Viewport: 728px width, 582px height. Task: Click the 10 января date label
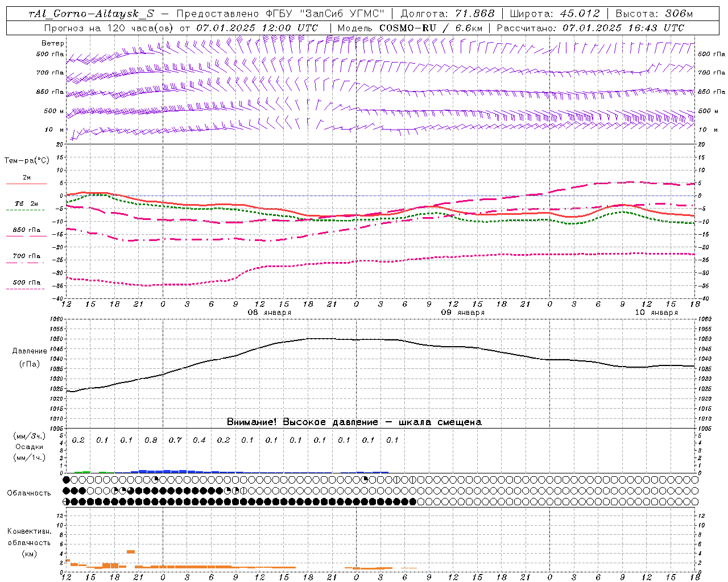tap(656, 313)
